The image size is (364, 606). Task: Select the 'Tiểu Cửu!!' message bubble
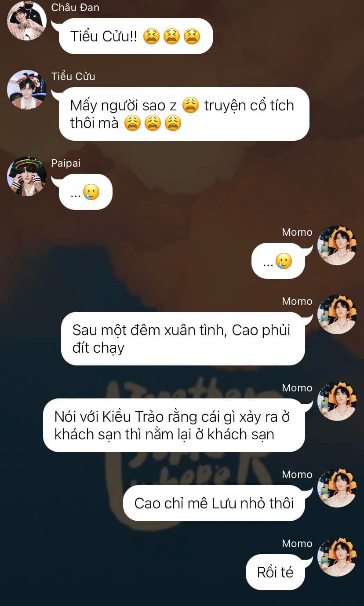tap(136, 36)
